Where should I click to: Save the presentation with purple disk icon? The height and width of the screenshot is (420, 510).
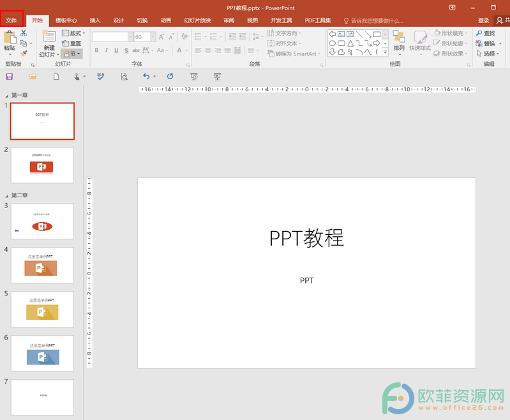coord(10,77)
